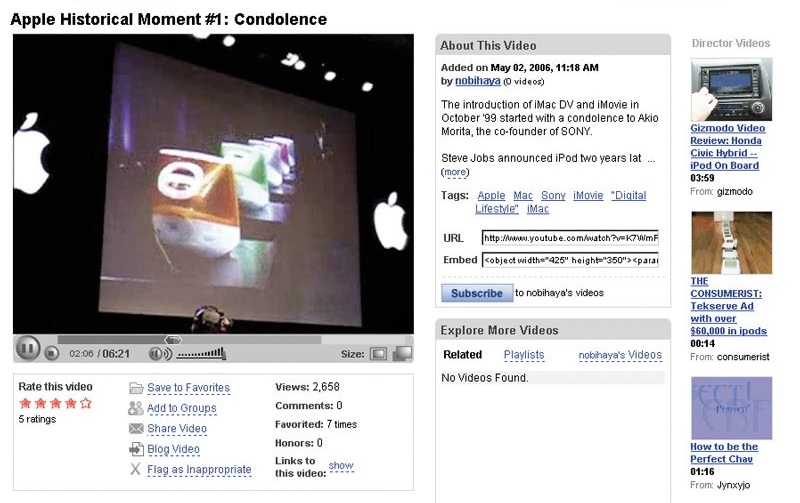Stop the video with stop button
The width and height of the screenshot is (800, 503).
pyautogui.click(x=52, y=353)
